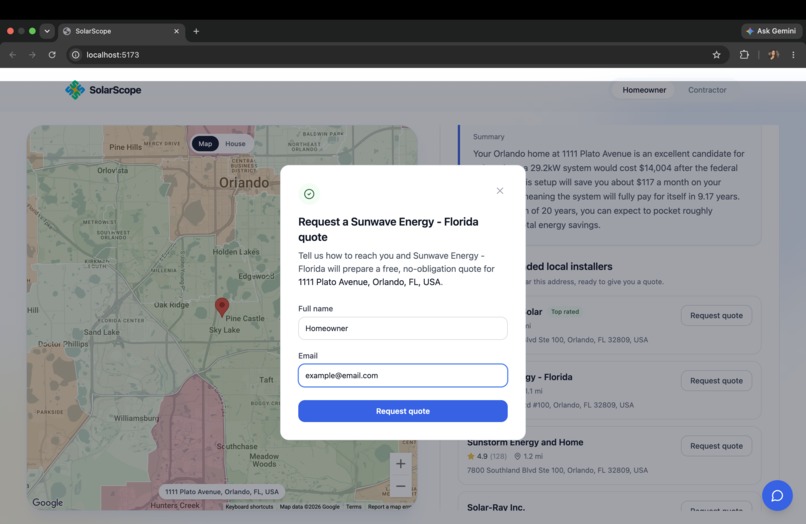Click the Summary heading text
Image resolution: width=806 pixels, height=524 pixels.
coord(488,137)
